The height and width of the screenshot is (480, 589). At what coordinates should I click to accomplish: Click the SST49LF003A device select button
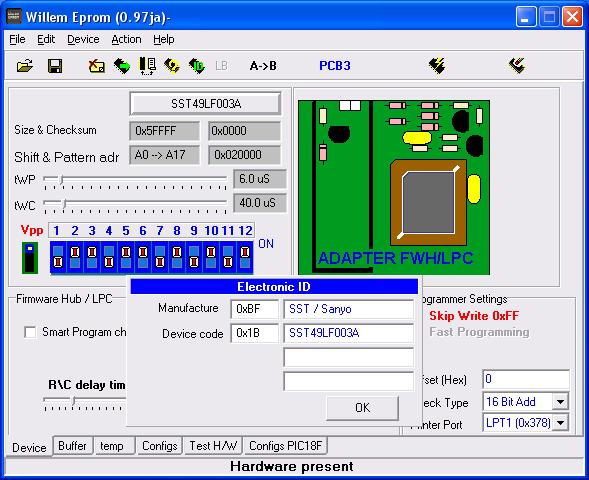[x=205, y=104]
